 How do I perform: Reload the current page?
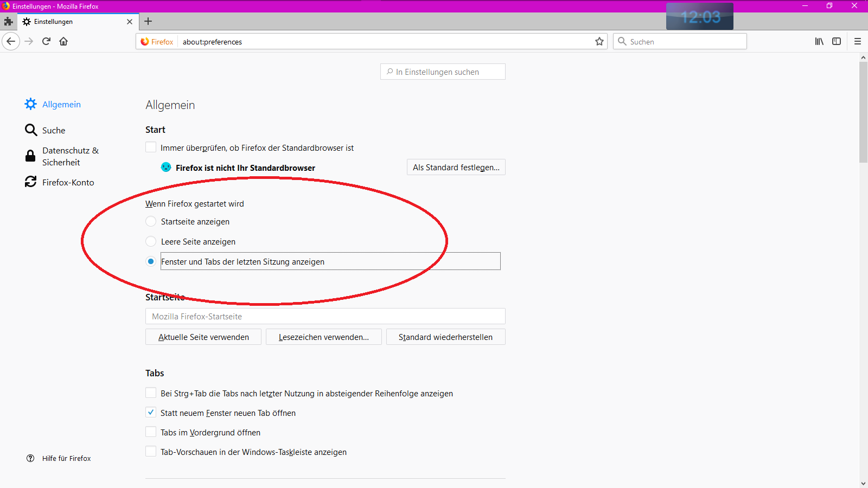[x=47, y=41]
